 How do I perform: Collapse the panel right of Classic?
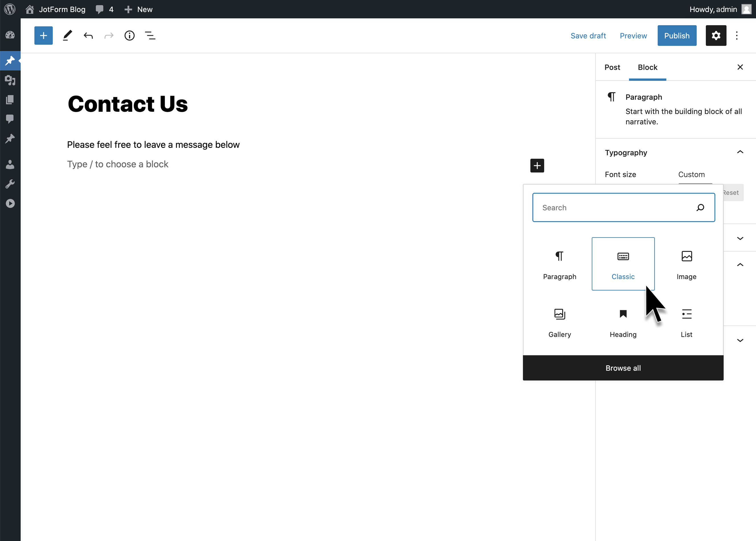click(740, 265)
